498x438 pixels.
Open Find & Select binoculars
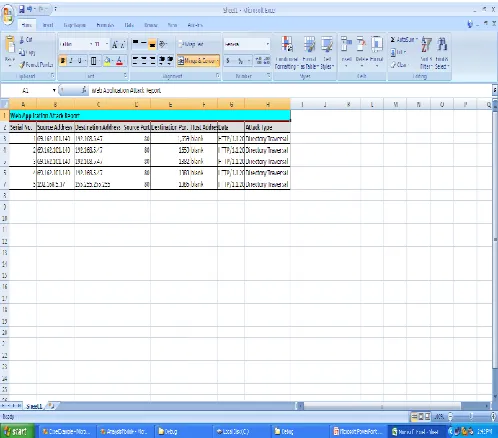(x=442, y=53)
